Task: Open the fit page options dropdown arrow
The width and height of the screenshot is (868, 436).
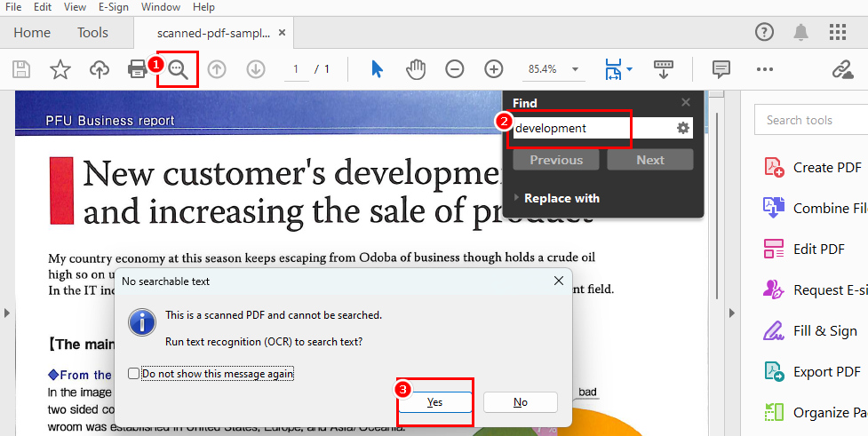Action: [x=629, y=70]
